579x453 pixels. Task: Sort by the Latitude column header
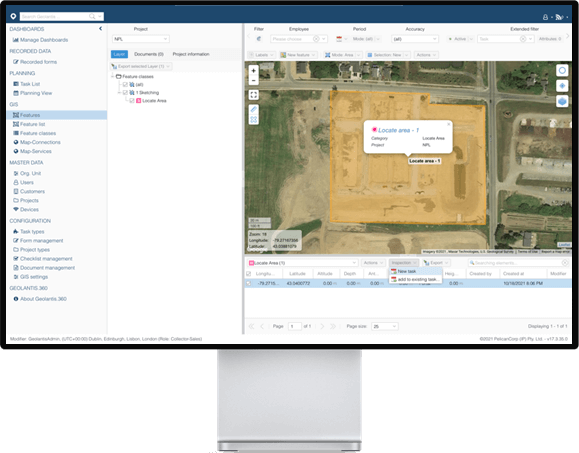tap(297, 274)
